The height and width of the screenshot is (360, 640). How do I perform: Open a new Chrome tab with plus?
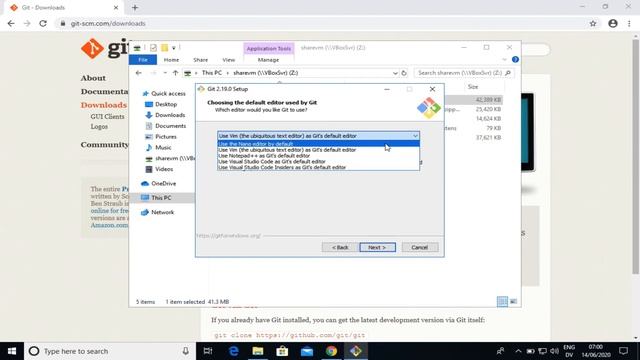135,8
